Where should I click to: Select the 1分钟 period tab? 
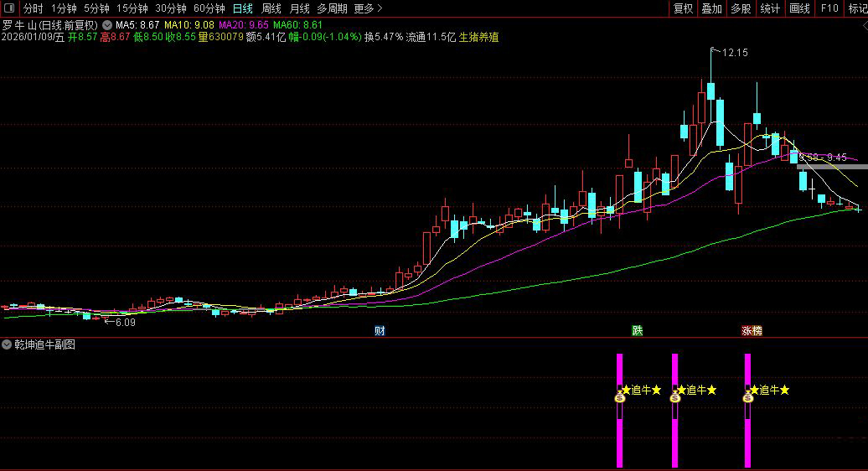64,8
